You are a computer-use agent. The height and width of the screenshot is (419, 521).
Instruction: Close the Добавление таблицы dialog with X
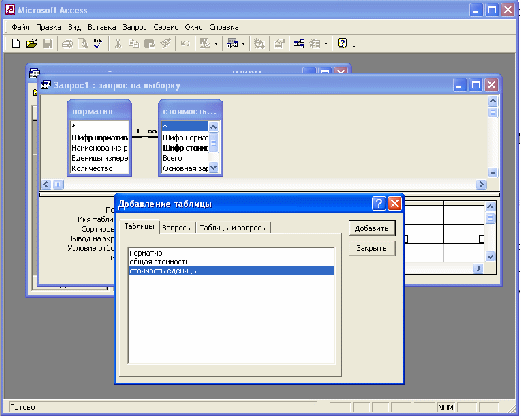tap(395, 203)
